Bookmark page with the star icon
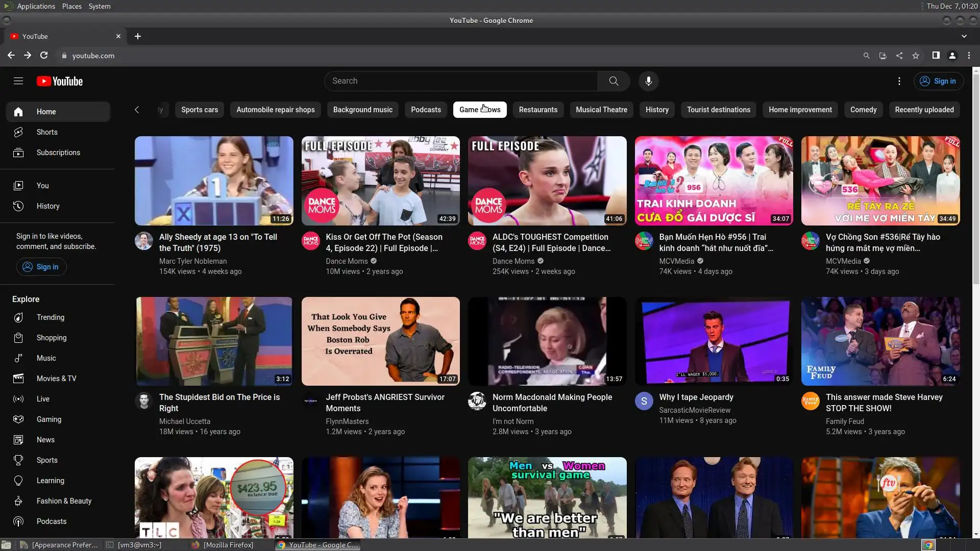The image size is (980, 551). click(x=916, y=56)
